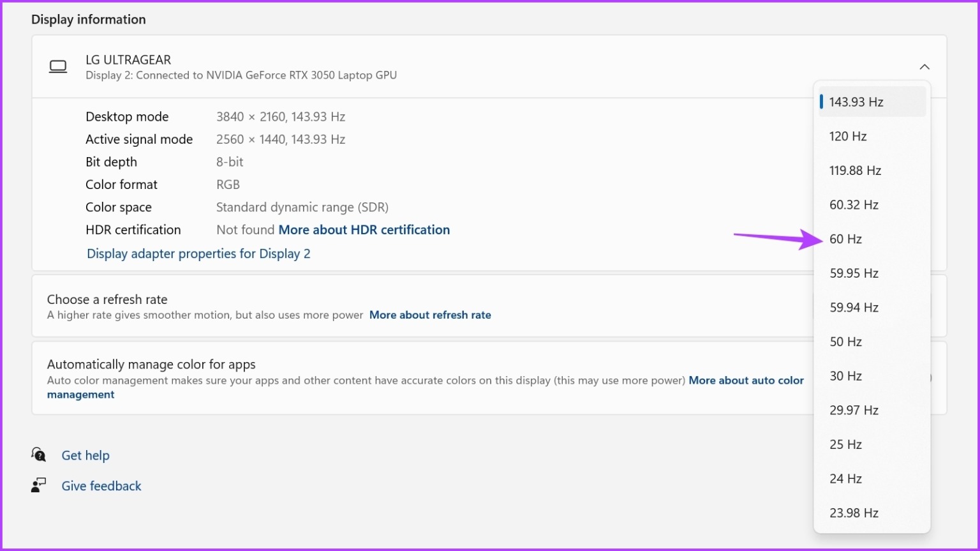
Task: Open the More about refresh rate link
Action: click(x=430, y=315)
